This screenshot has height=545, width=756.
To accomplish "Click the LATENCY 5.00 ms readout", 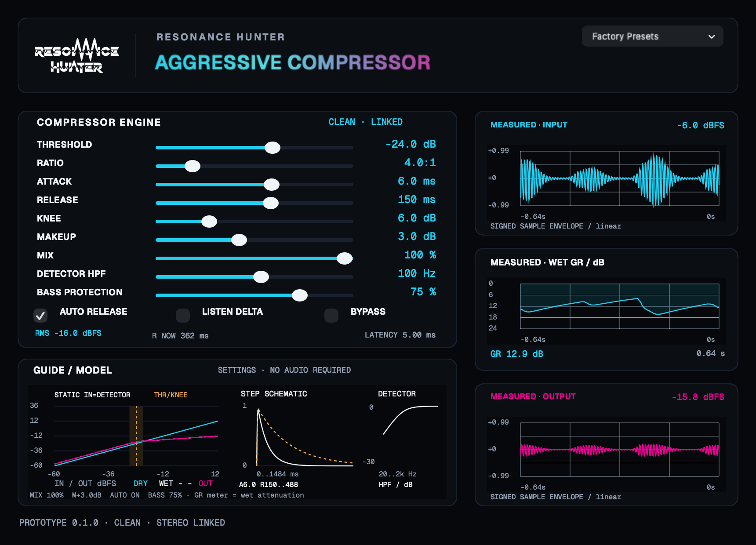I will coord(400,335).
